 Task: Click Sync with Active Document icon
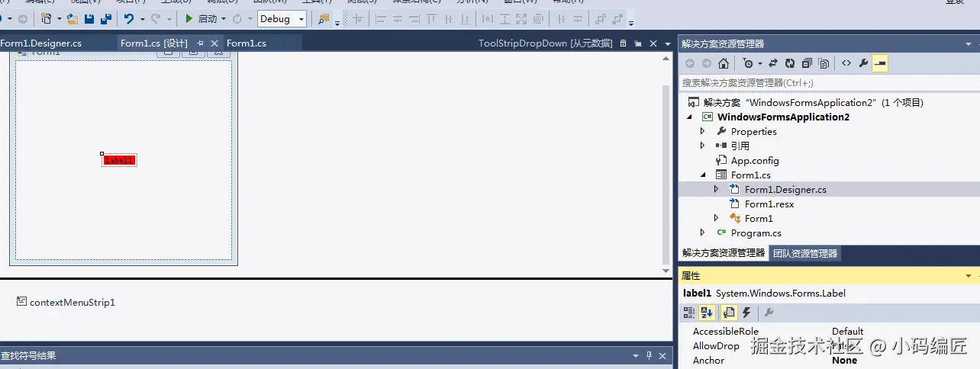click(x=772, y=63)
